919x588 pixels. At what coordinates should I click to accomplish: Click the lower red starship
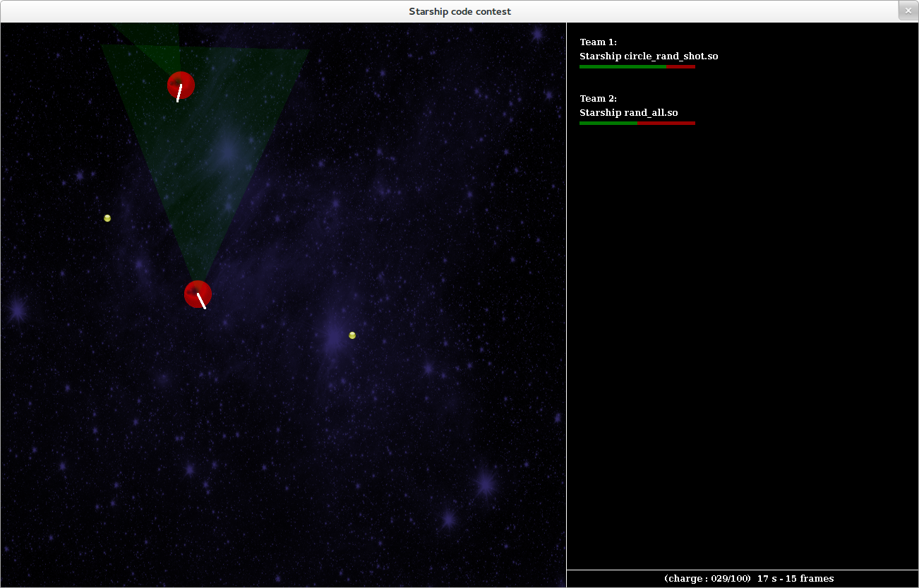coord(198,294)
